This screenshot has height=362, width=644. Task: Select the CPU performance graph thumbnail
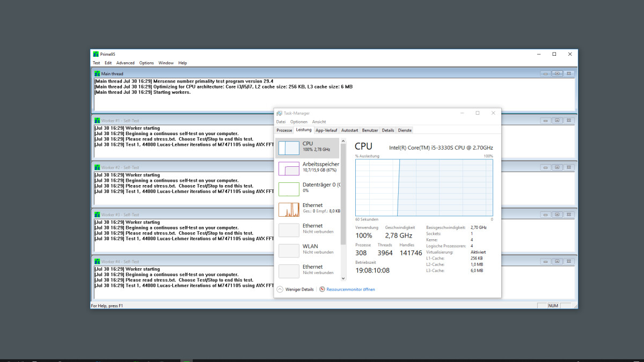coord(289,148)
